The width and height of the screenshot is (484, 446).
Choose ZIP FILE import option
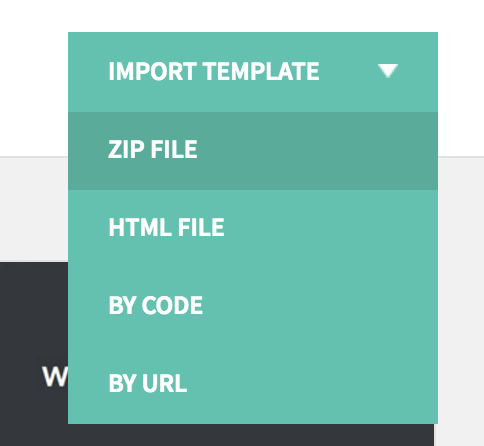(x=253, y=151)
